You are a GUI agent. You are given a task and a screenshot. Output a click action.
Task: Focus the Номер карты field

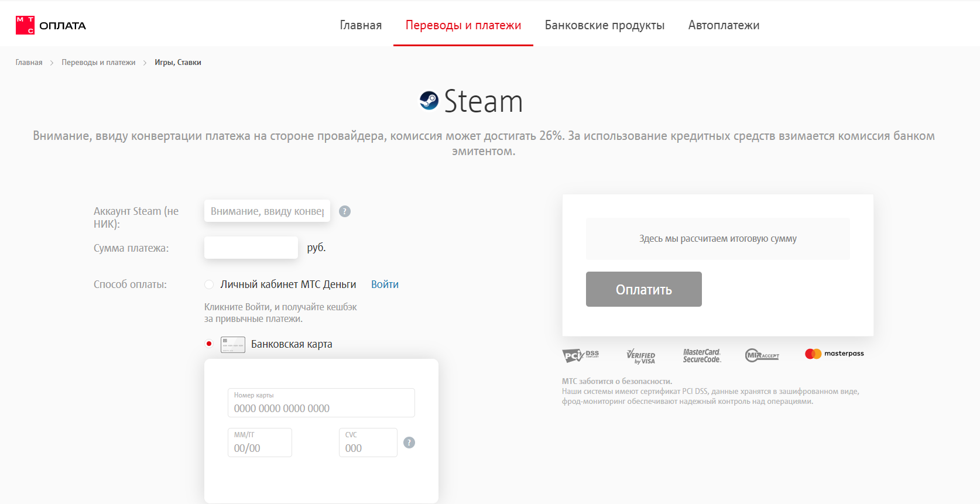[321, 403]
